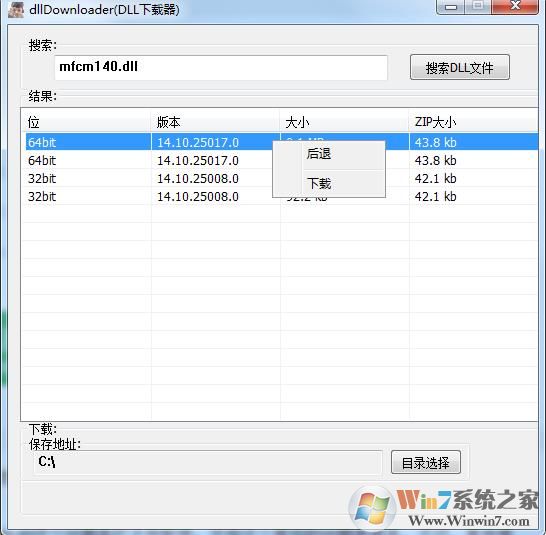Sort by the 位 column header
This screenshot has width=546, height=535.
(86, 122)
